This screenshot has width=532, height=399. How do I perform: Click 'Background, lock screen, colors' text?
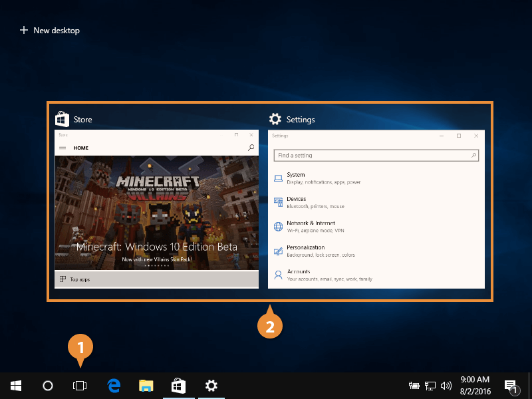pyautogui.click(x=321, y=255)
